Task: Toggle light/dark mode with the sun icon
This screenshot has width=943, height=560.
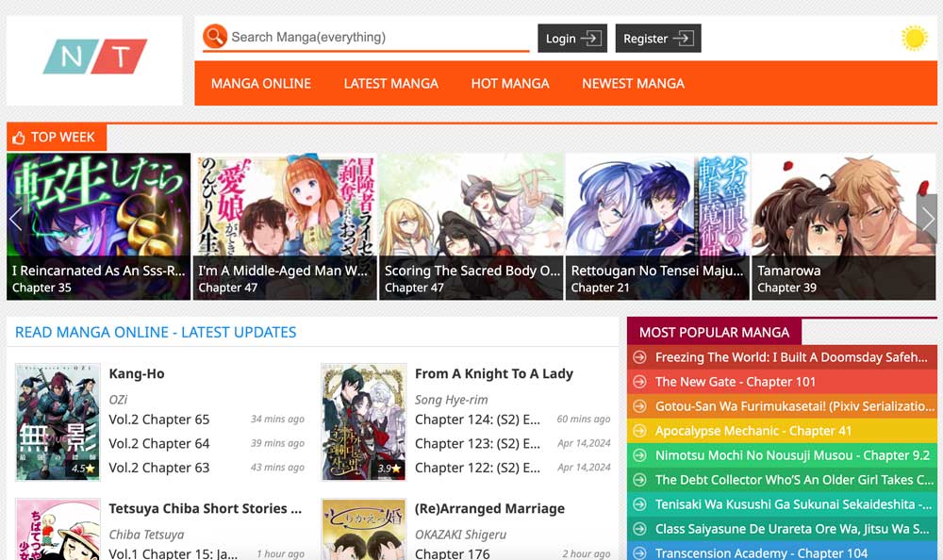Action: click(x=914, y=38)
